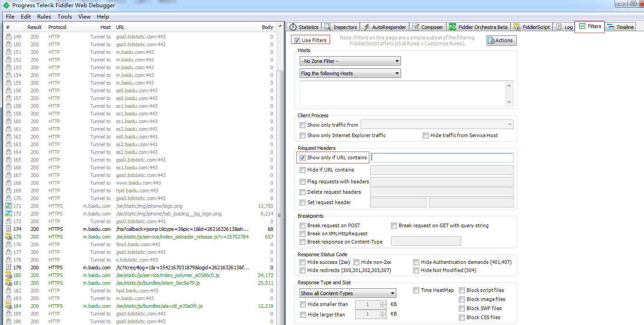This screenshot has height=325, width=644.
Task: Select image icon of session 172
Action: pyautogui.click(x=9, y=214)
